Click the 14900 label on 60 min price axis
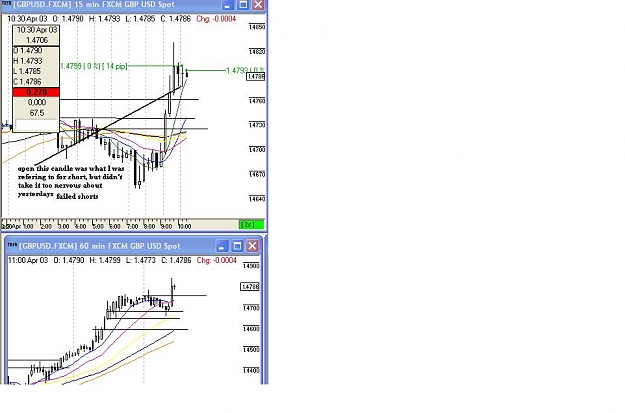This screenshot has width=625, height=413. tap(251, 266)
